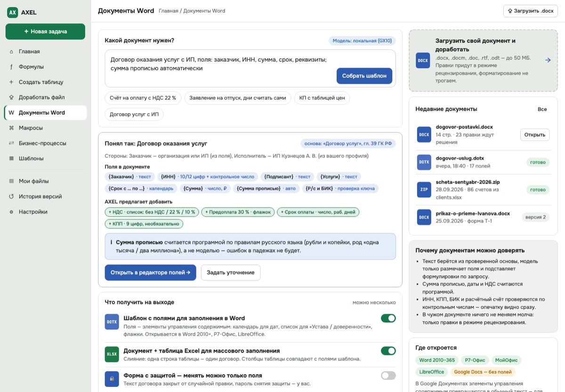Click DOTX icon of dogovor-uslug.dotx
The image size is (565, 392).
click(424, 162)
